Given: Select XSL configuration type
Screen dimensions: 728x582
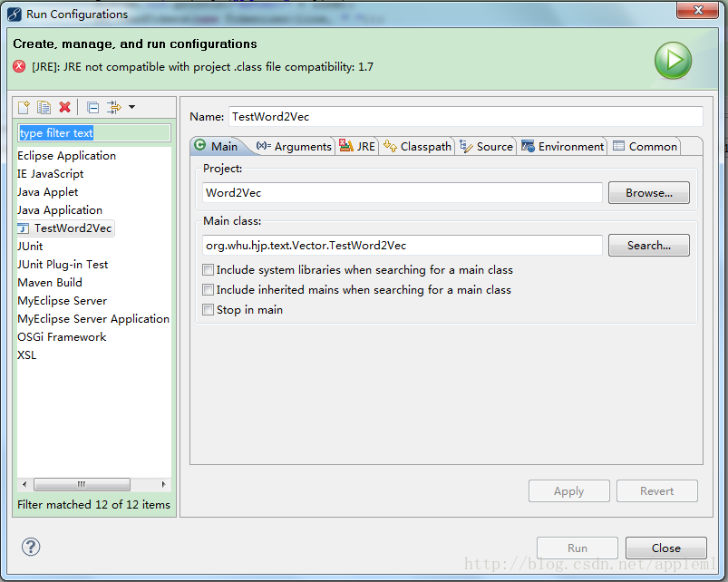Looking at the screenshot, I should 27,354.
